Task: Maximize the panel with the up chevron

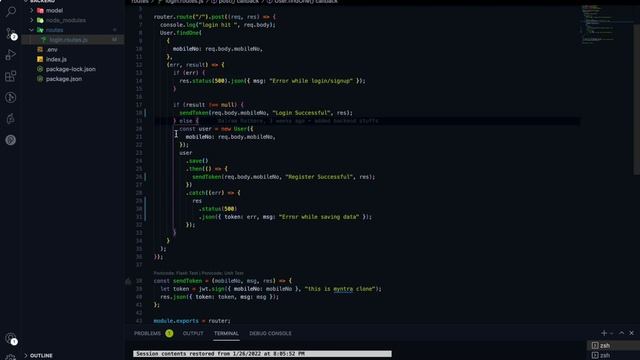Action: 621,333
